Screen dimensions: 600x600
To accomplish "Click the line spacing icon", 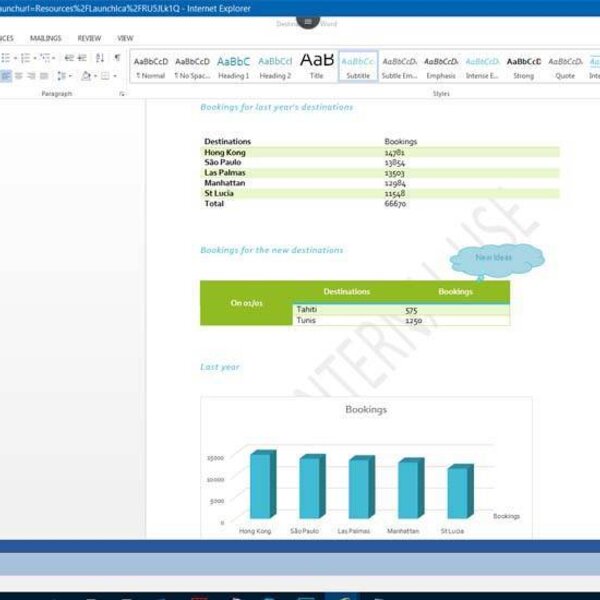I will click(61, 76).
